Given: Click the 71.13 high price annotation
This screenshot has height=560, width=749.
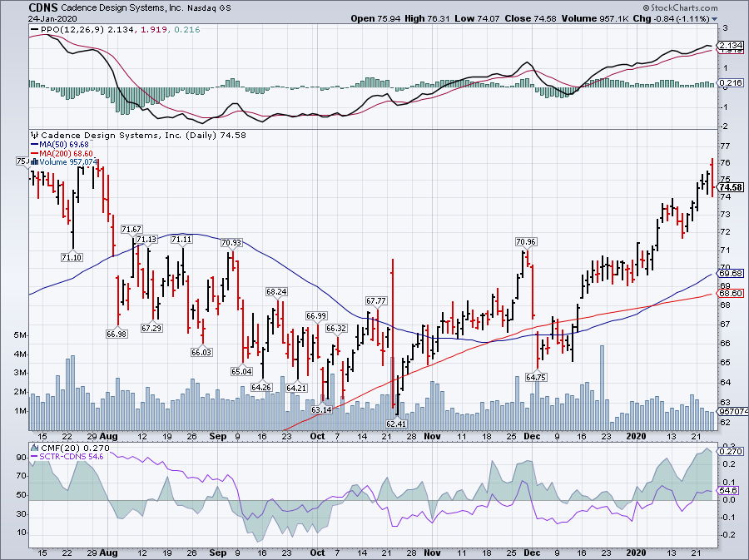Looking at the screenshot, I should tap(146, 239).
